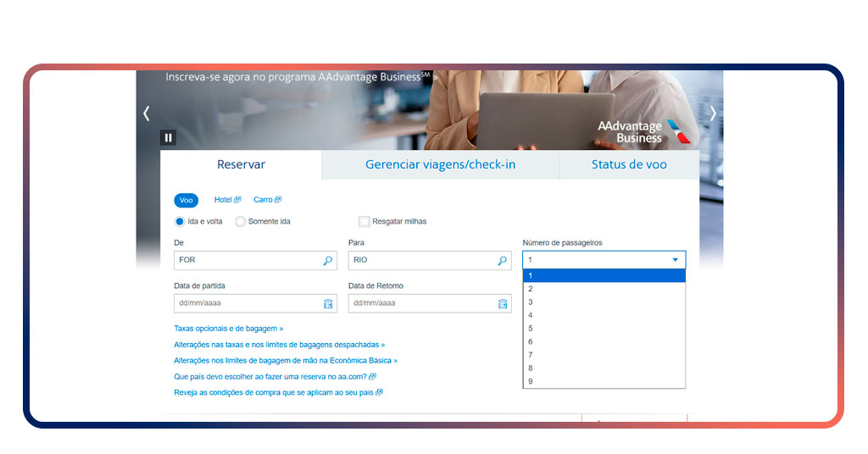The width and height of the screenshot is (868, 454).
Task: Open Gerenciar viagens/check-in tab
Action: coord(440,165)
